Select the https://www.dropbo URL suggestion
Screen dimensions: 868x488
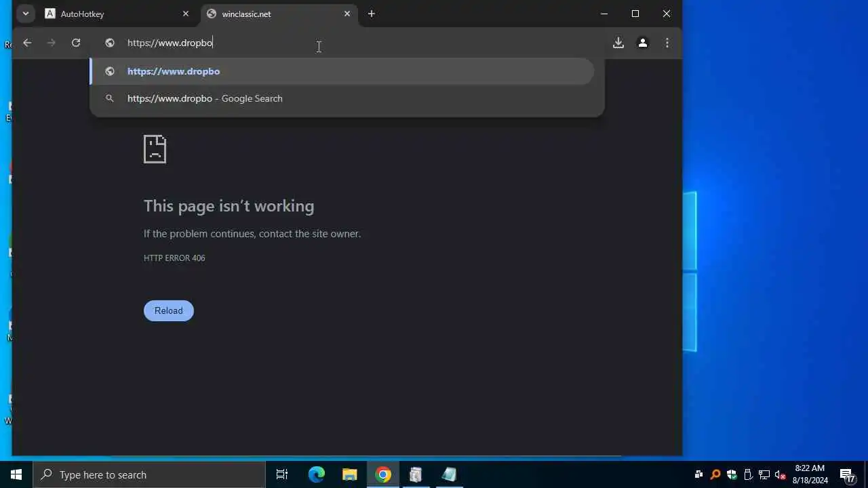(342, 71)
